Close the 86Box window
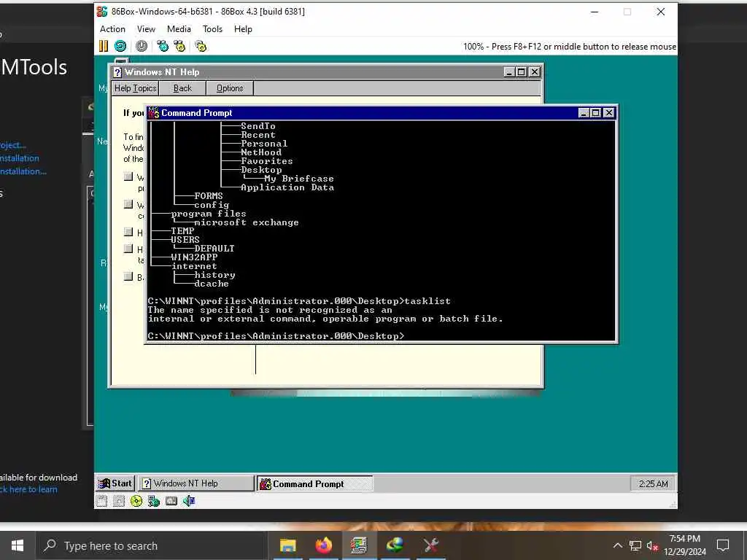Viewport: 747px width, 560px height. point(660,12)
